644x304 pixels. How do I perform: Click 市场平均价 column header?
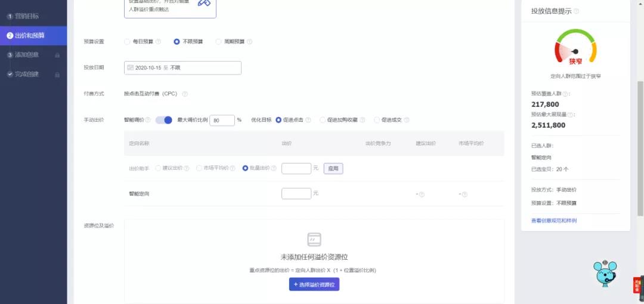point(471,143)
